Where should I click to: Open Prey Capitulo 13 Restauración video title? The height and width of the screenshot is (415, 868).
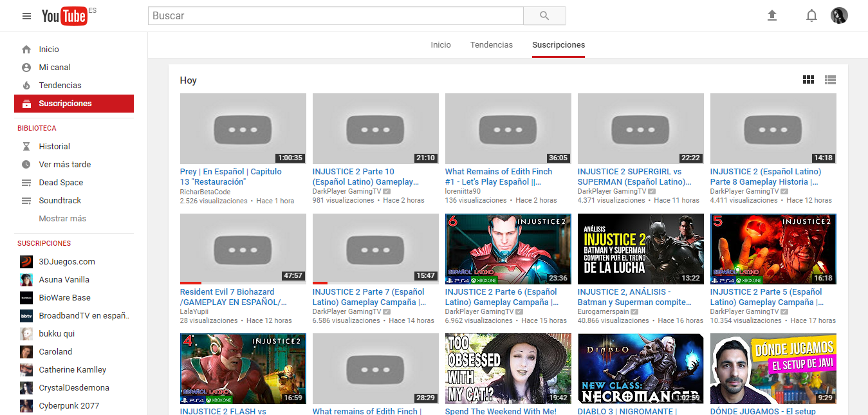click(231, 177)
